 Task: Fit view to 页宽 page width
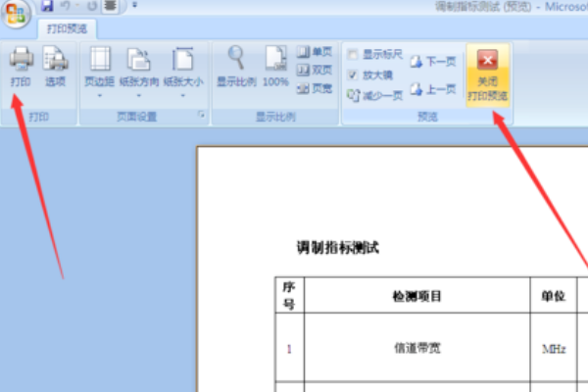click(315, 88)
